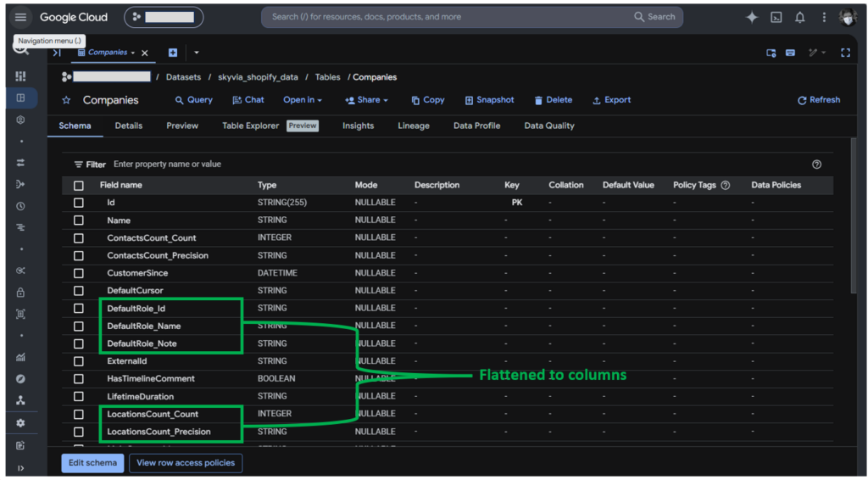Delete the Companies table

pos(553,100)
